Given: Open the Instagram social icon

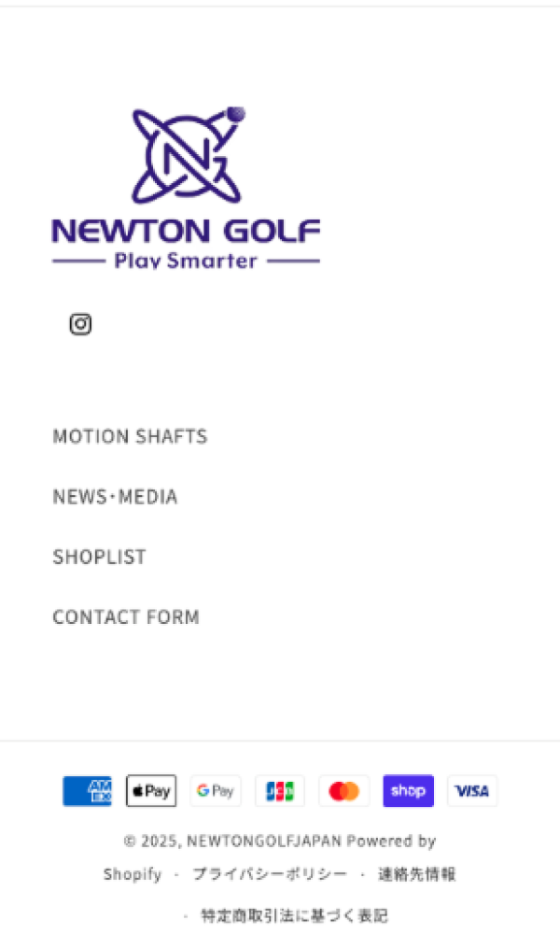Looking at the screenshot, I should click(80, 324).
